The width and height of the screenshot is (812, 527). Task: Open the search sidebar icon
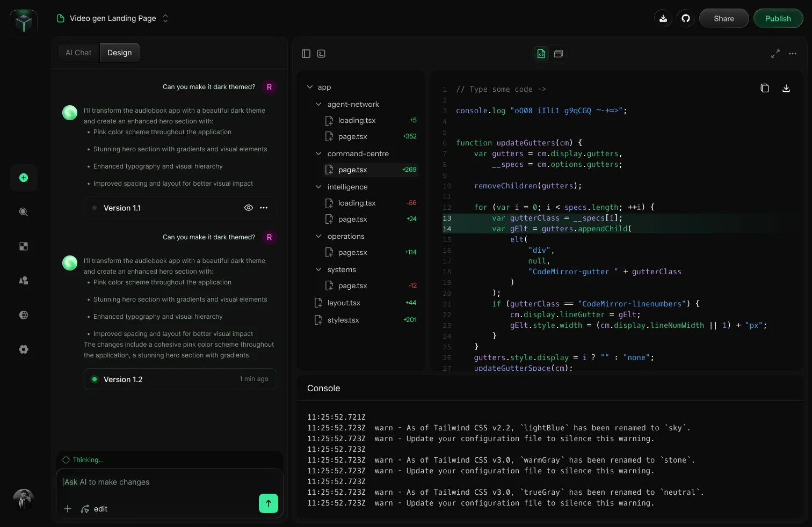click(x=24, y=212)
